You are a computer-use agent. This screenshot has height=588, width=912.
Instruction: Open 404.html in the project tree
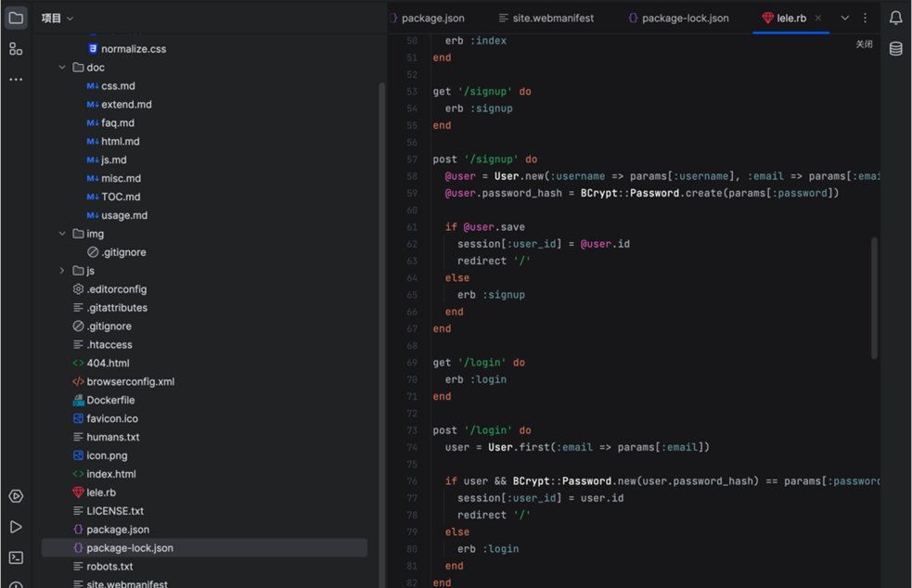point(108,363)
